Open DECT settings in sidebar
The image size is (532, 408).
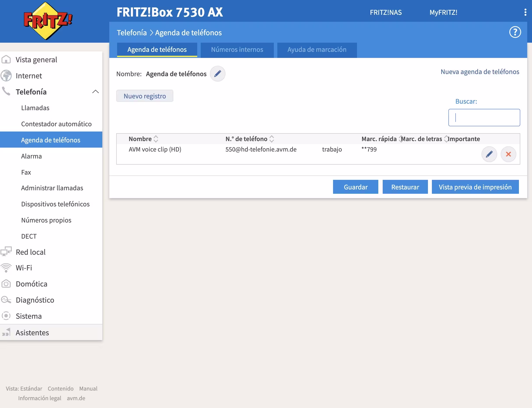(x=29, y=236)
